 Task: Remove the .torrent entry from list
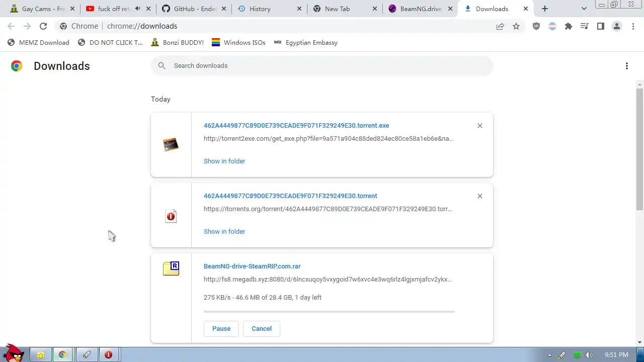(x=480, y=196)
